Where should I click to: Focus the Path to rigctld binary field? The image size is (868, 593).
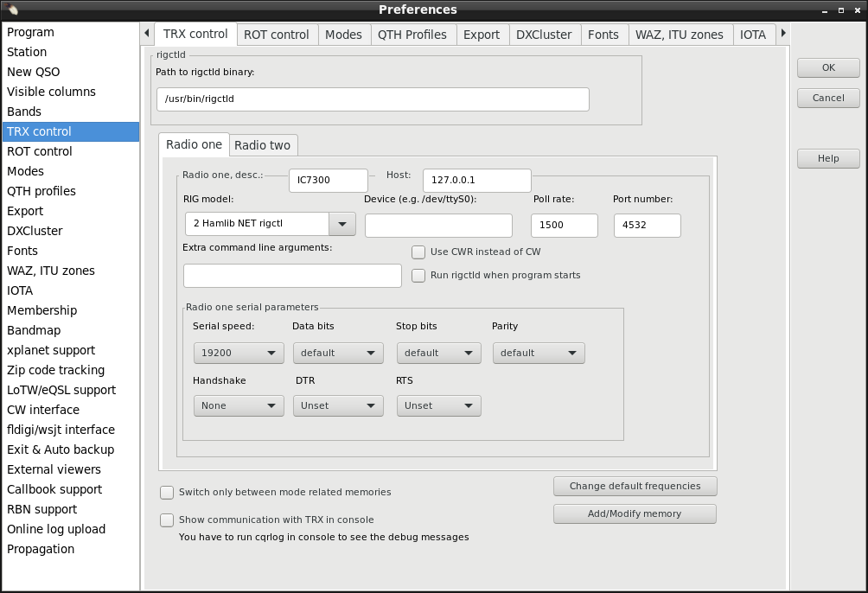point(373,99)
